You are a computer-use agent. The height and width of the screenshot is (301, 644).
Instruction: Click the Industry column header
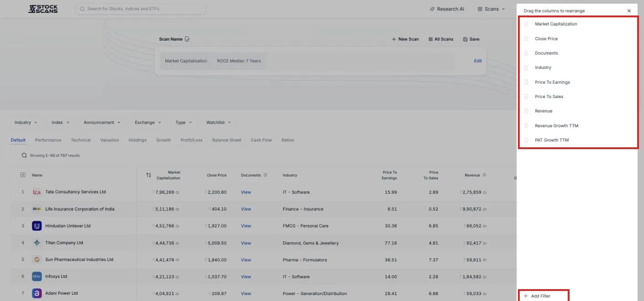(290, 175)
